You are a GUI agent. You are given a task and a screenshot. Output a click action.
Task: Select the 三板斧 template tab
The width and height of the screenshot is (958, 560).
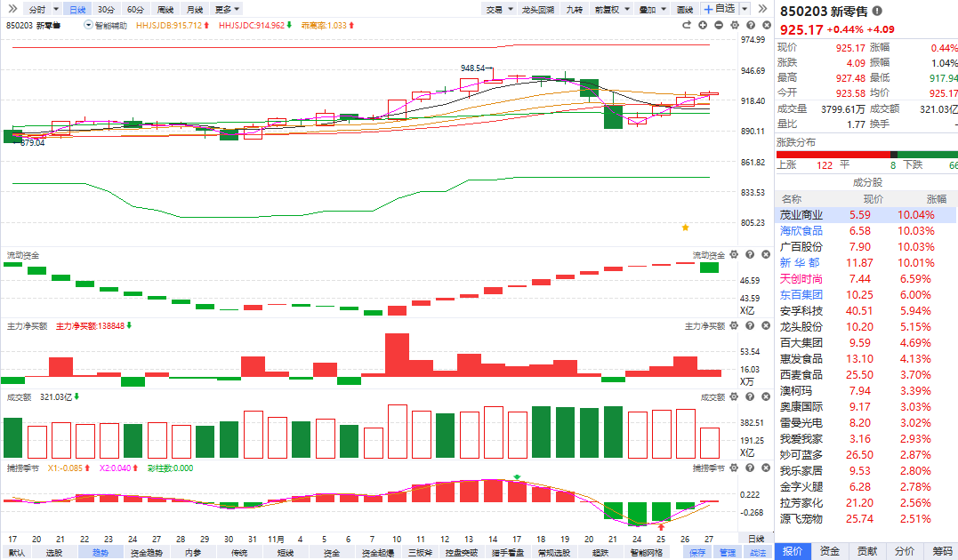pyautogui.click(x=421, y=553)
